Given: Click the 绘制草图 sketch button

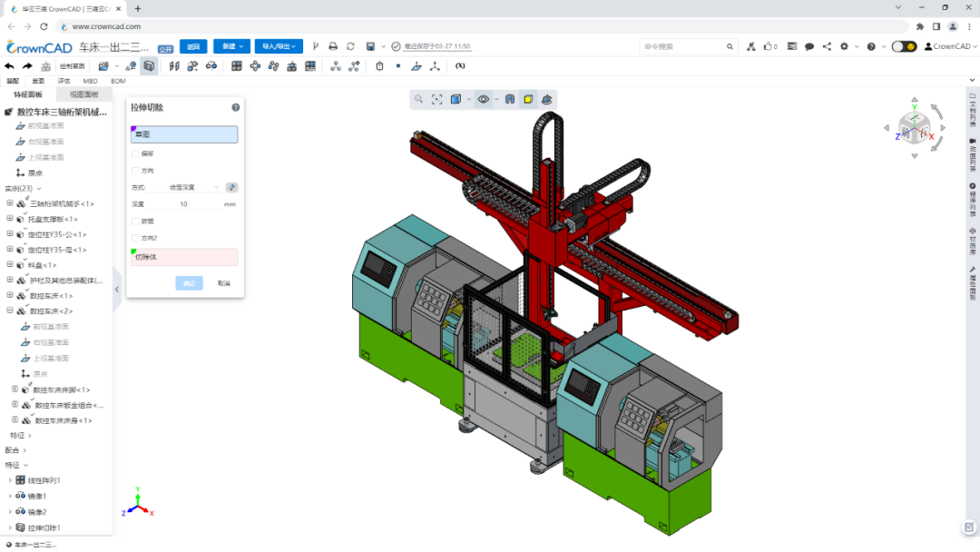Looking at the screenshot, I should point(72,66).
